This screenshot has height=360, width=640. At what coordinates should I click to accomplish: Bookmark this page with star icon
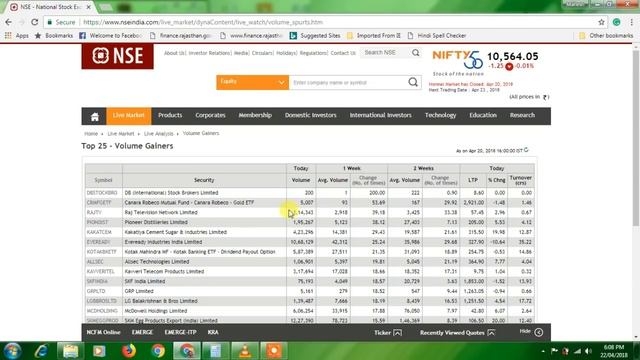click(x=601, y=22)
